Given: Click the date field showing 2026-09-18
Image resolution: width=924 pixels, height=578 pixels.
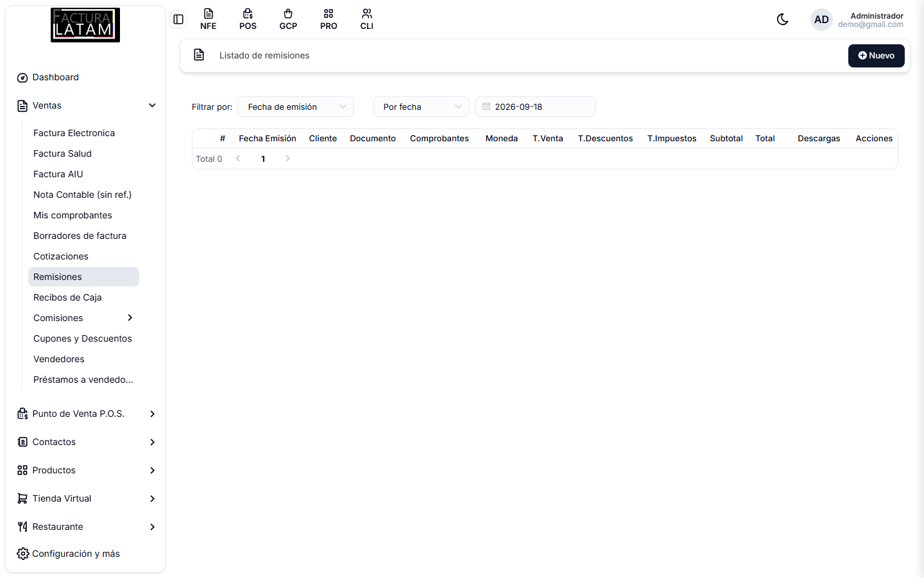Looking at the screenshot, I should click(x=535, y=107).
